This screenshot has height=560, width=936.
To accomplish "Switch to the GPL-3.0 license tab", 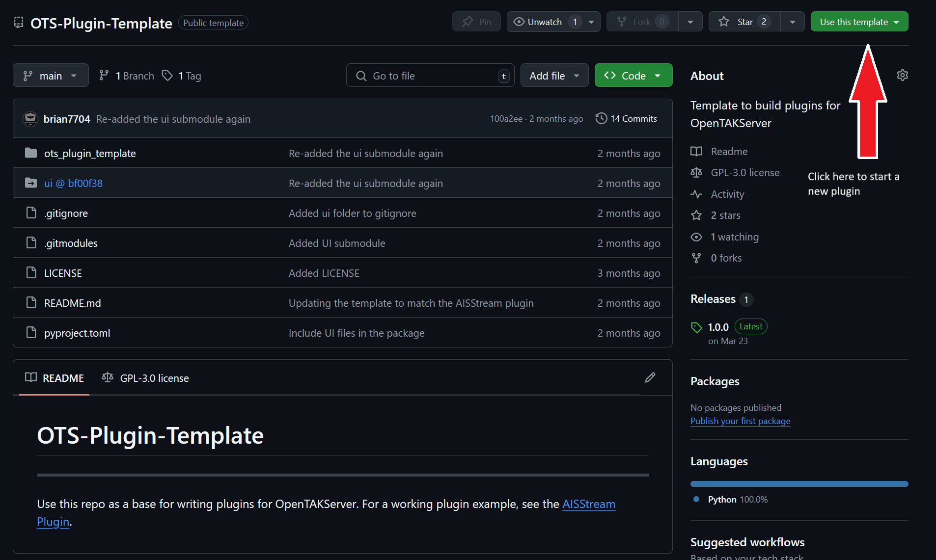I will tap(145, 378).
